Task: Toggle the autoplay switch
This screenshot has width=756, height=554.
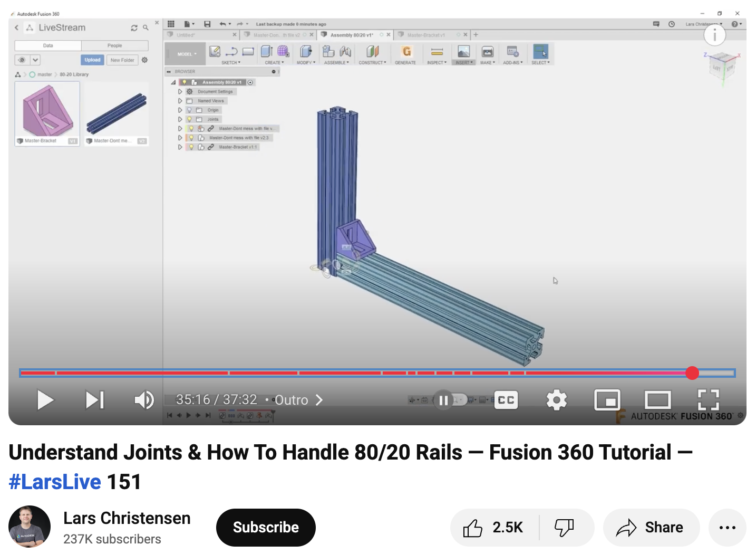Action: (x=449, y=400)
